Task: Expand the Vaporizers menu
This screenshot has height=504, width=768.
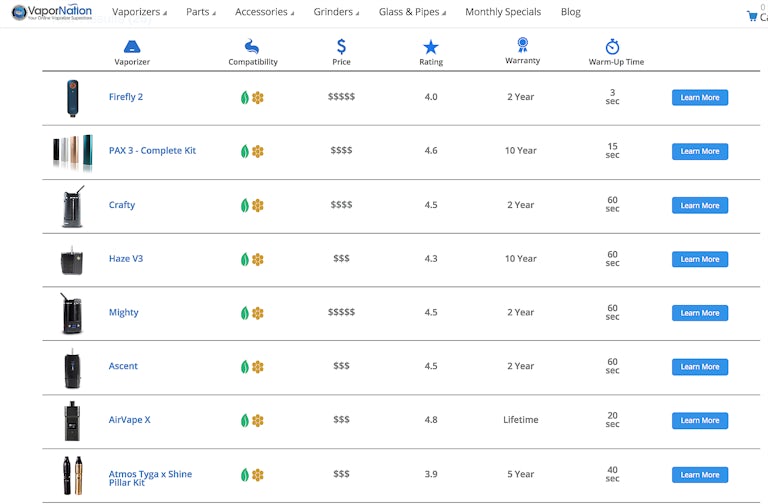Action: click(139, 12)
